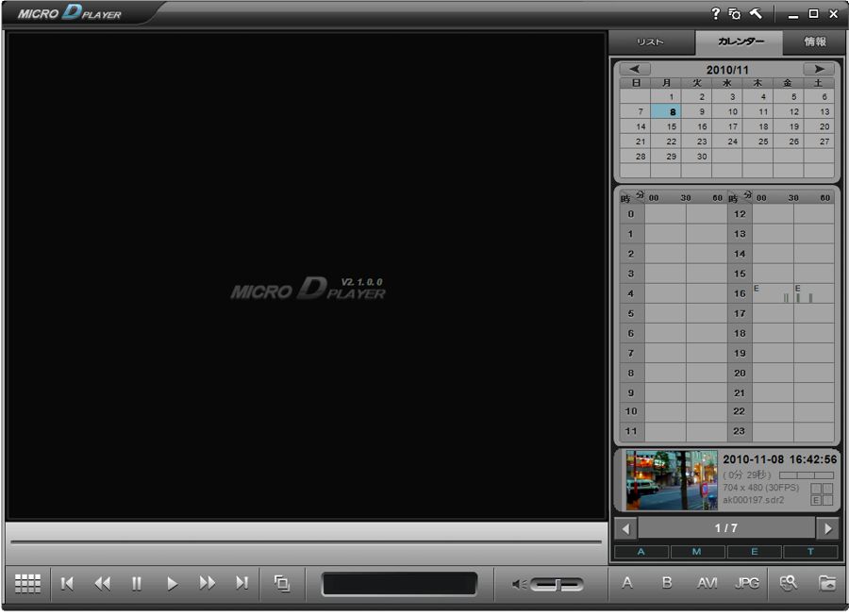Adjust the volume slider

coord(557,585)
